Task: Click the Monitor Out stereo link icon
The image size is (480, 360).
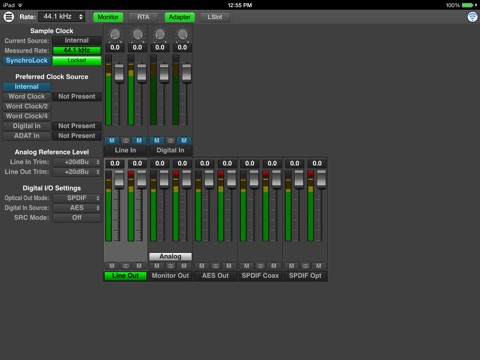Action: 170,266
